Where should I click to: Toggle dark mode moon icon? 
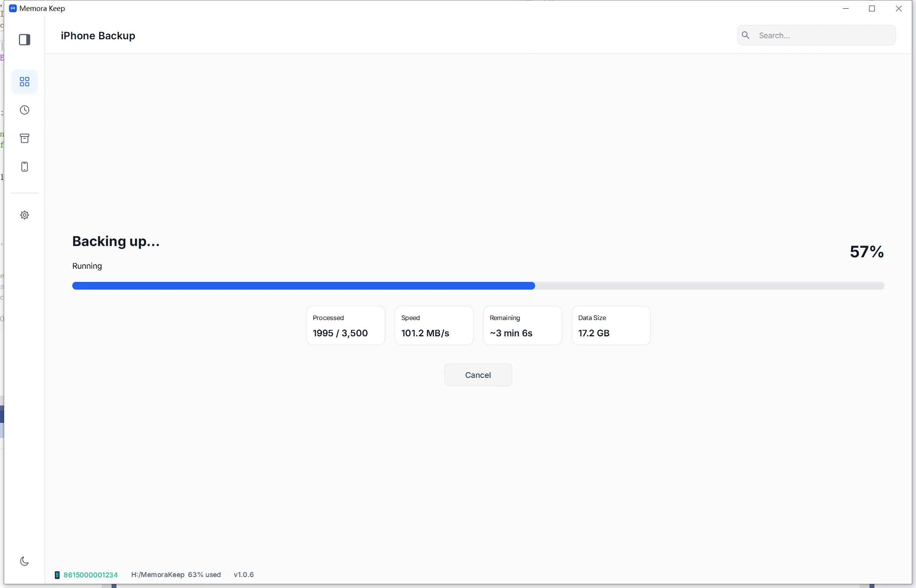pos(25,561)
